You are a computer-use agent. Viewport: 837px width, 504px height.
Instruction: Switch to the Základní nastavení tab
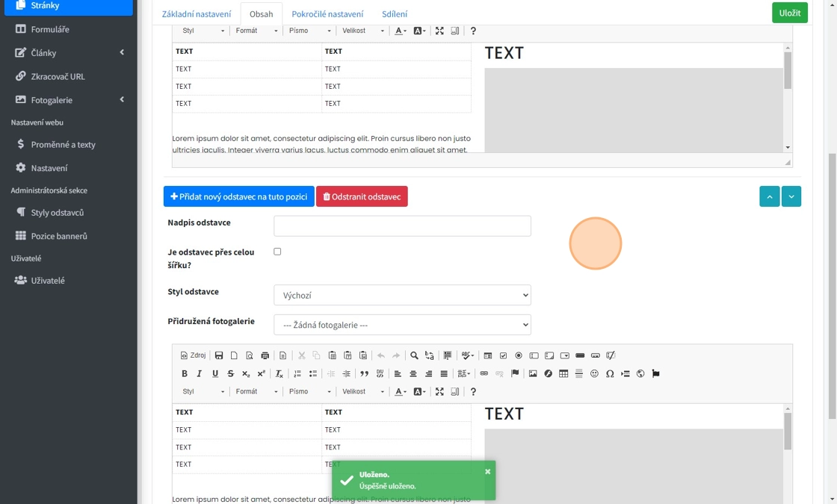point(197,14)
